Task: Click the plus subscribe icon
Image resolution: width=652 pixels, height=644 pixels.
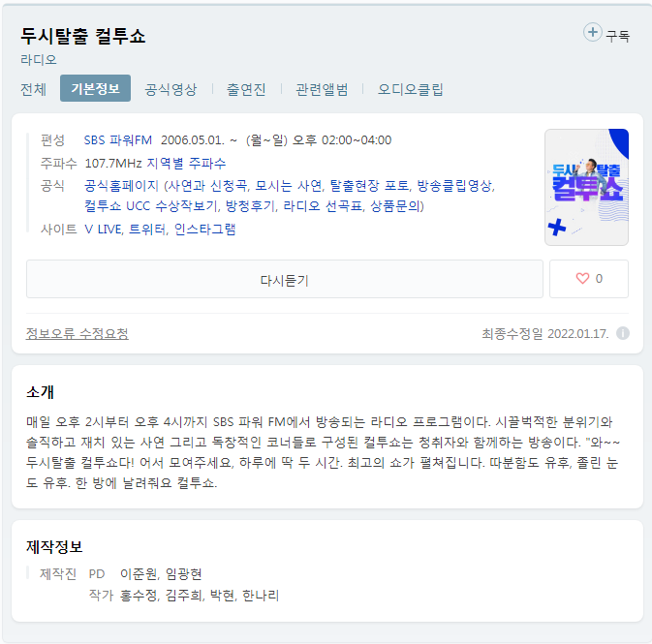Action: [x=593, y=32]
